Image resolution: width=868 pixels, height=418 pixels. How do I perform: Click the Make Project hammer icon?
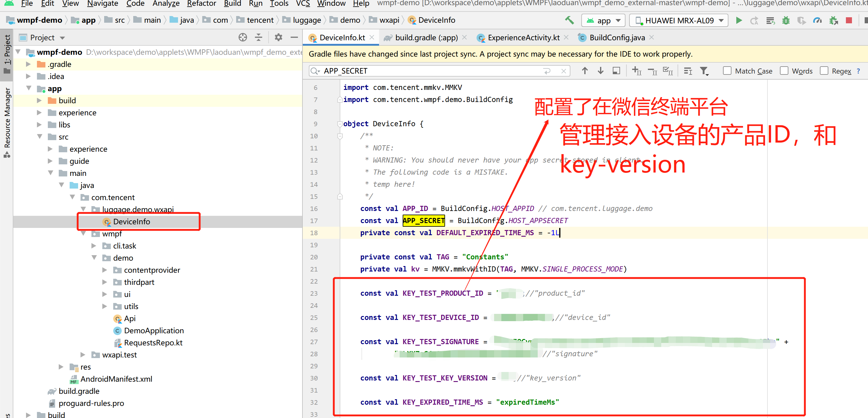coord(569,21)
